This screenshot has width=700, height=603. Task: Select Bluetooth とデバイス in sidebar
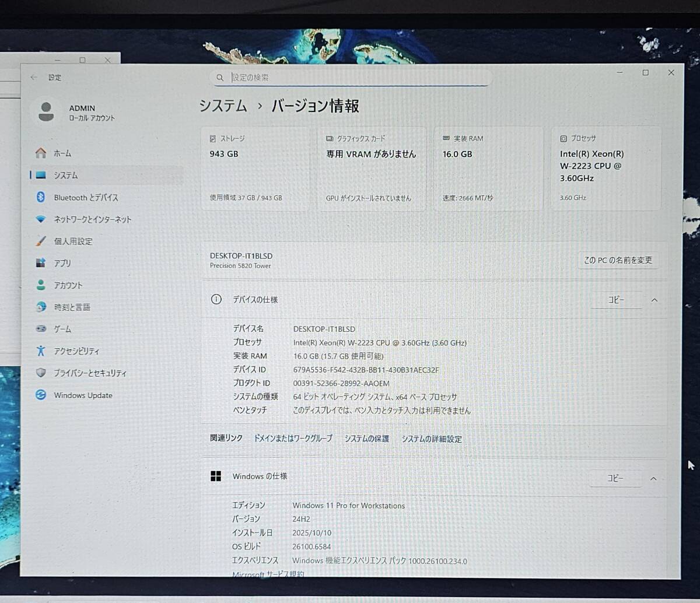pos(107,197)
